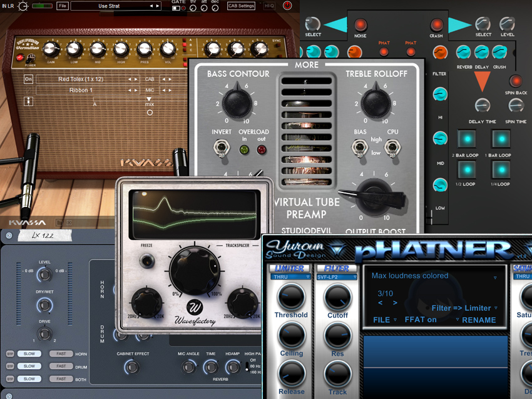Click the HI filter knob
This screenshot has width=532, height=399.
point(440,94)
